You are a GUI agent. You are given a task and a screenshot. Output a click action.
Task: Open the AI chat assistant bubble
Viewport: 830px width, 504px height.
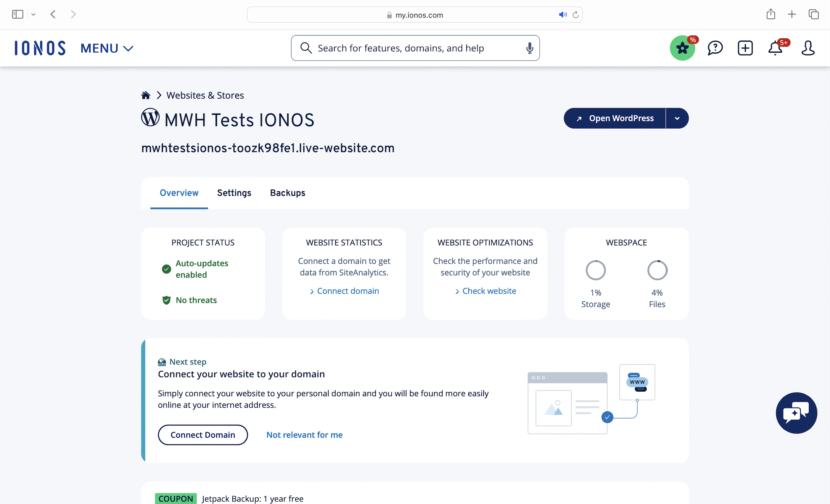796,413
